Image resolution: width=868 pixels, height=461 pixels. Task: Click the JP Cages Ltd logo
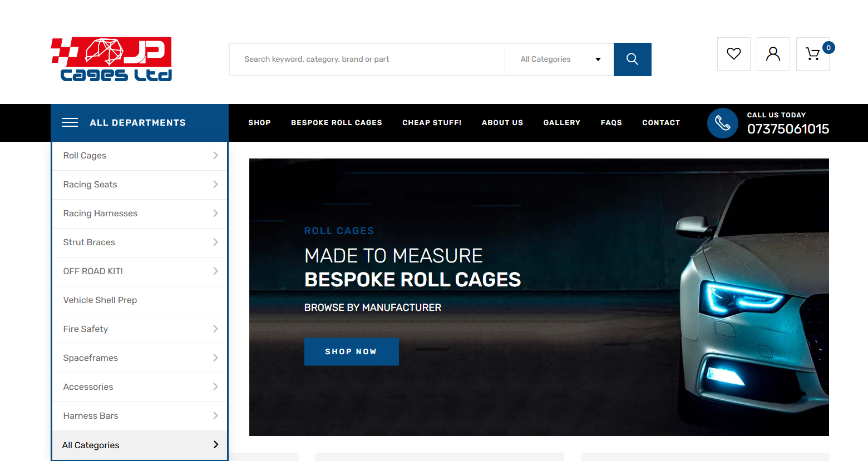[111, 60]
